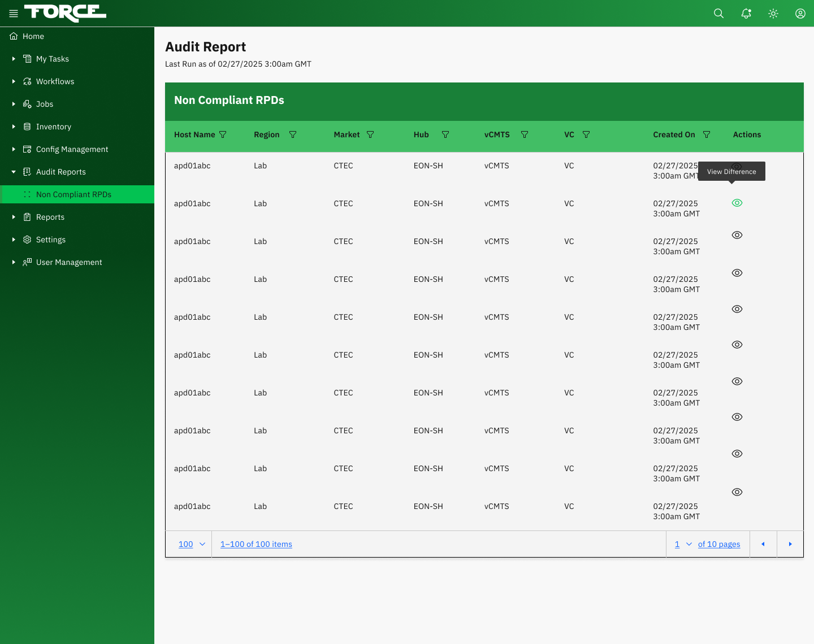
Task: Click the eye icon in the last row
Action: tap(737, 492)
